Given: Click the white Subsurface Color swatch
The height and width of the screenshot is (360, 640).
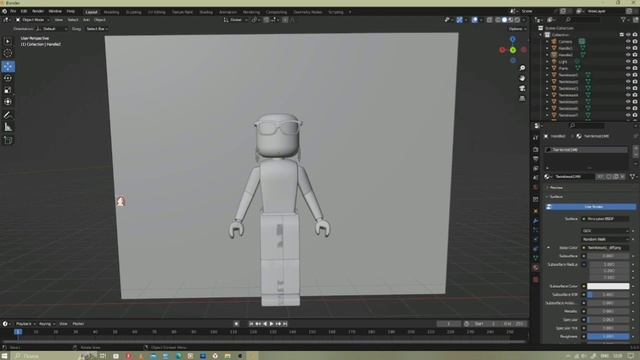Looking at the screenshot, I should [608, 286].
